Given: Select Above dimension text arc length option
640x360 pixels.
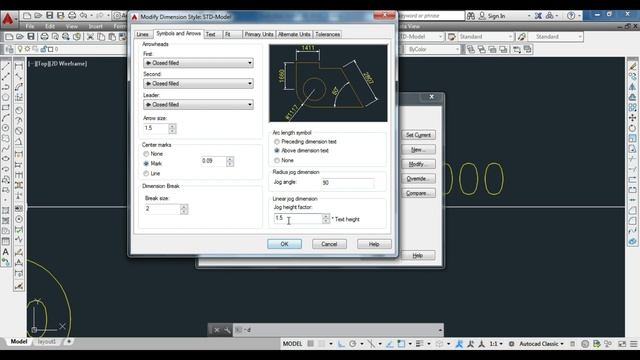Looking at the screenshot, I should (277, 151).
